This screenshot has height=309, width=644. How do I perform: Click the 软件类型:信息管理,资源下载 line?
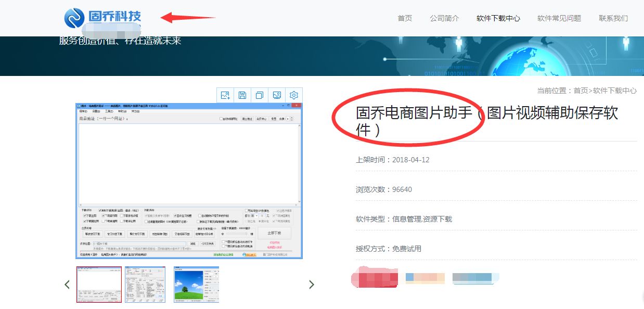click(404, 219)
